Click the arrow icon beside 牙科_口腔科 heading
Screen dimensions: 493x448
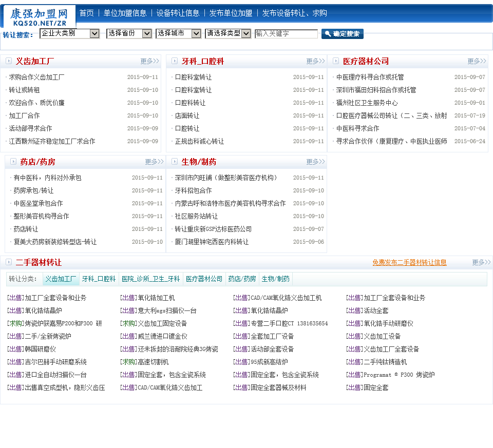[x=175, y=61]
